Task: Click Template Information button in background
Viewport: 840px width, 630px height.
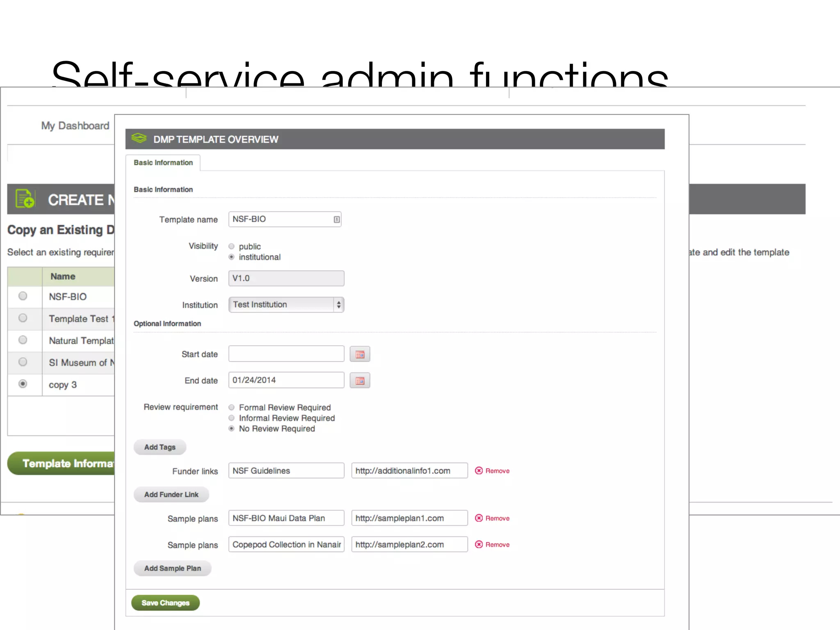Action: (62, 463)
